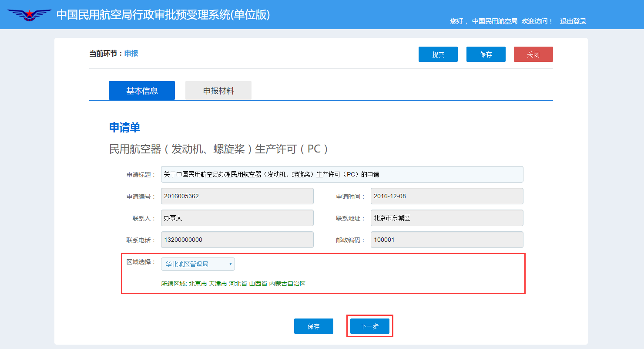Click the system title in the header
This screenshot has width=644, height=349.
pyautogui.click(x=163, y=15)
